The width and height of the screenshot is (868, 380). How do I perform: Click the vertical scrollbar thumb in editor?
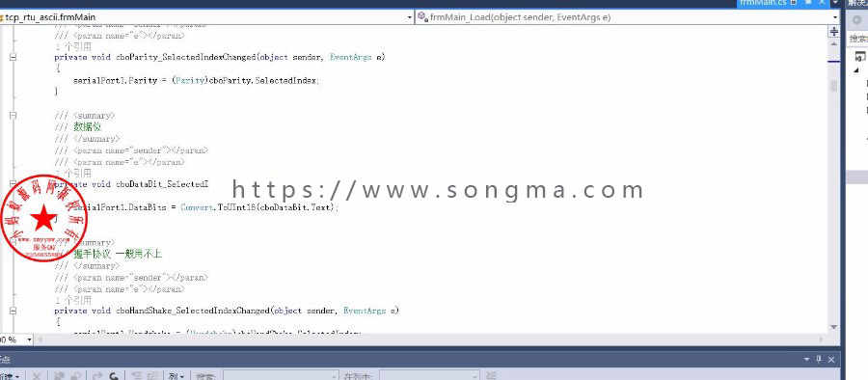[834, 86]
